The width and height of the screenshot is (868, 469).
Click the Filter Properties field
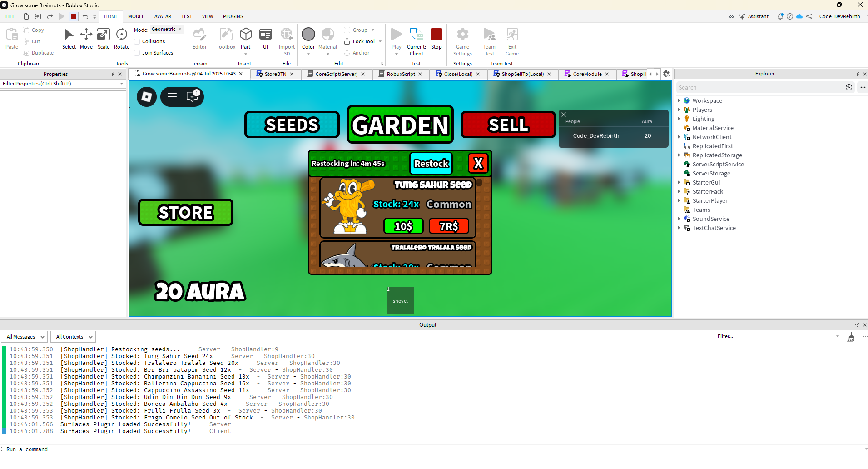coord(63,84)
